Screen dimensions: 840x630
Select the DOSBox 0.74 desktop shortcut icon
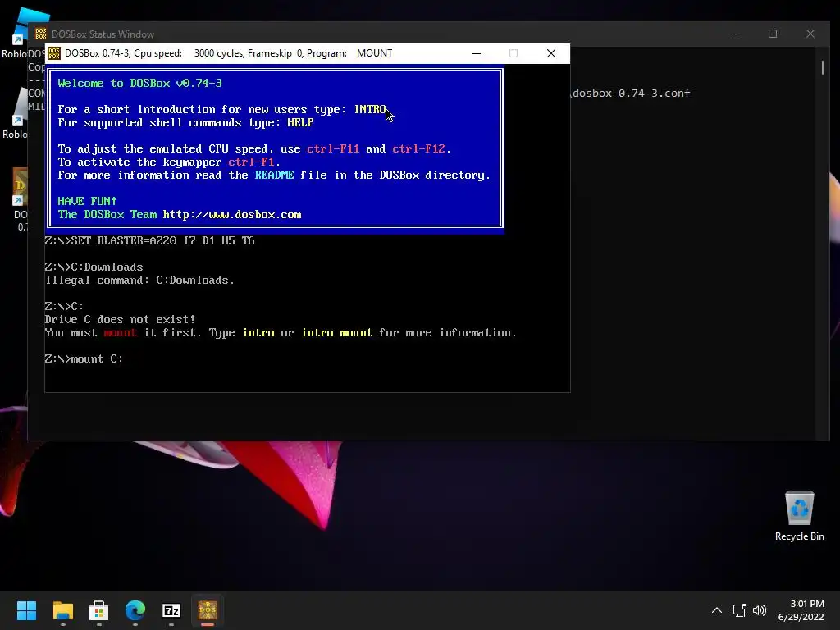[x=20, y=199]
